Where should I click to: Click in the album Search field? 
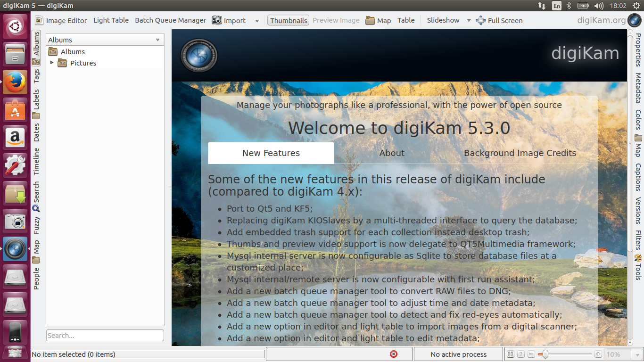105,336
